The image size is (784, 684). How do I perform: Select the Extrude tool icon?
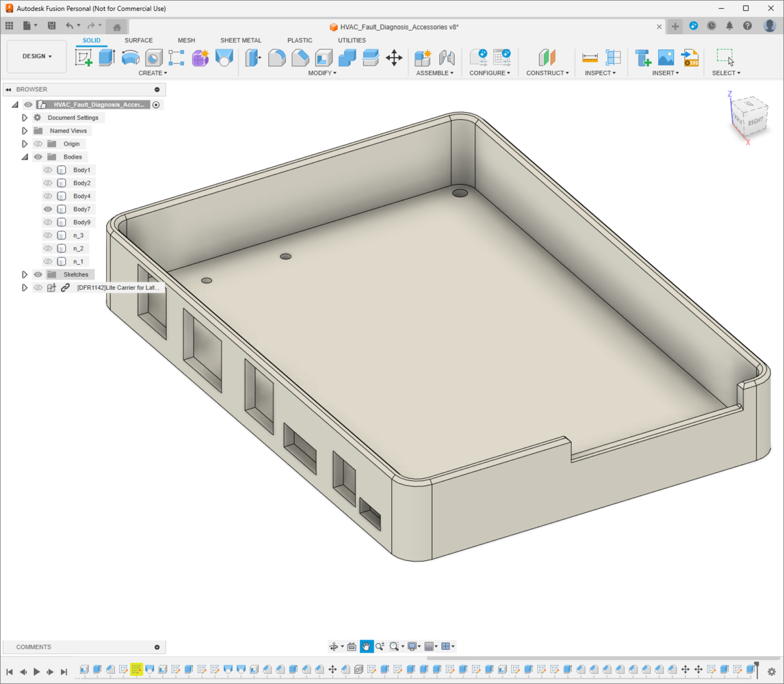[107, 57]
